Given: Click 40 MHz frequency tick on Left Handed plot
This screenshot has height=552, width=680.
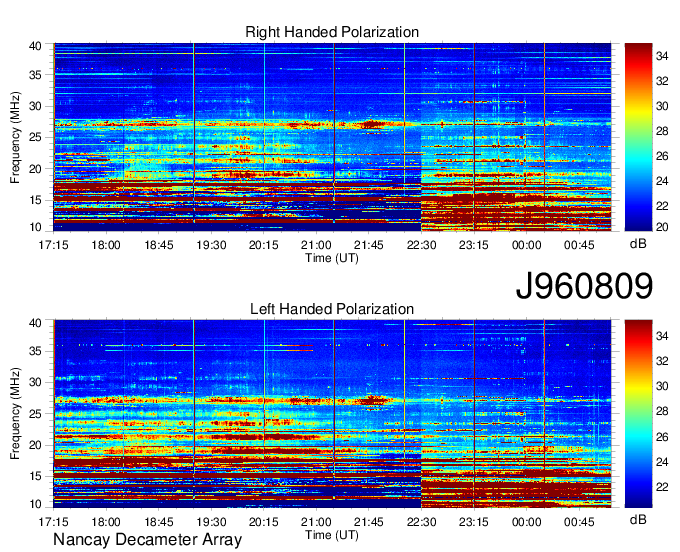Looking at the screenshot, I should pyautogui.click(x=36, y=323).
